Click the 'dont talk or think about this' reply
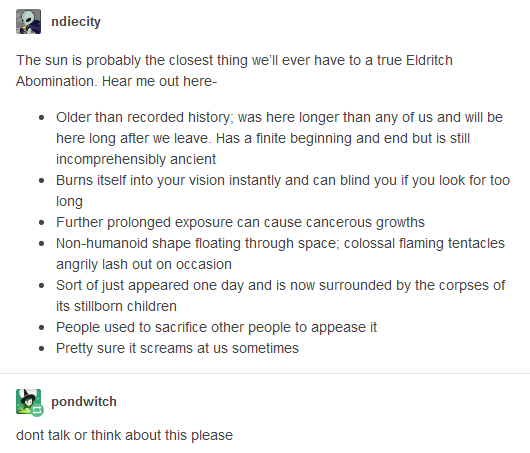The image size is (530, 453). click(124, 435)
